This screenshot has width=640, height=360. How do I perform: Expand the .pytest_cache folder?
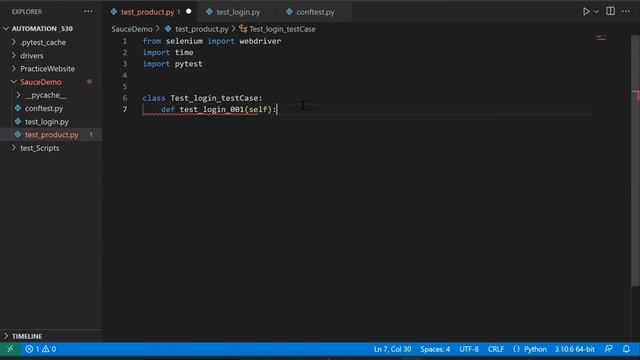click(43, 42)
